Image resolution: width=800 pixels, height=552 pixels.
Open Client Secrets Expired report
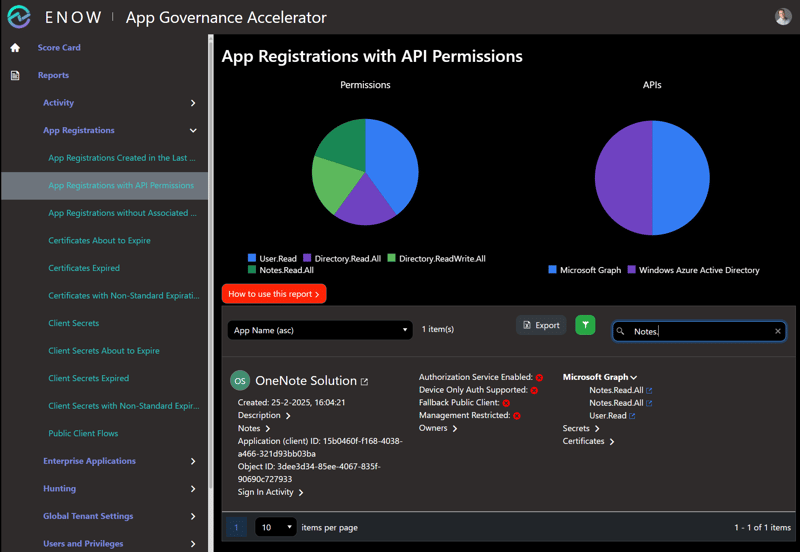pos(89,378)
